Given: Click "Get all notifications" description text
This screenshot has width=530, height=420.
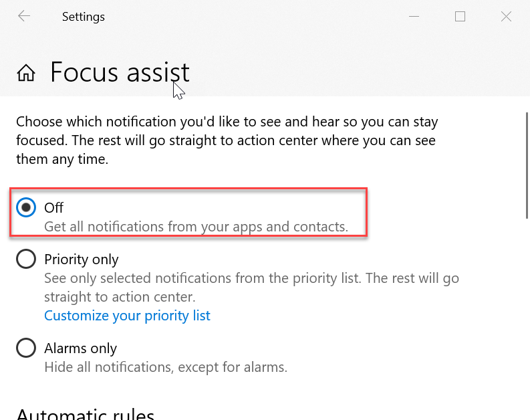Looking at the screenshot, I should click(196, 227).
